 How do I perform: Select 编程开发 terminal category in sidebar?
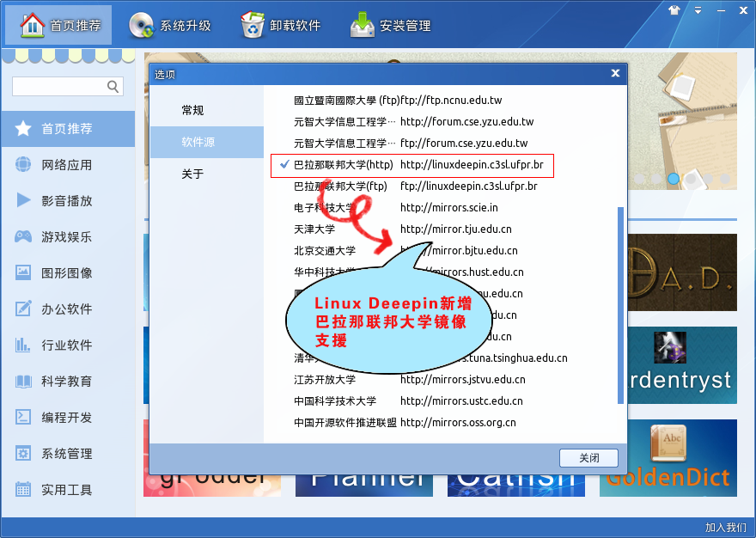pos(68,418)
